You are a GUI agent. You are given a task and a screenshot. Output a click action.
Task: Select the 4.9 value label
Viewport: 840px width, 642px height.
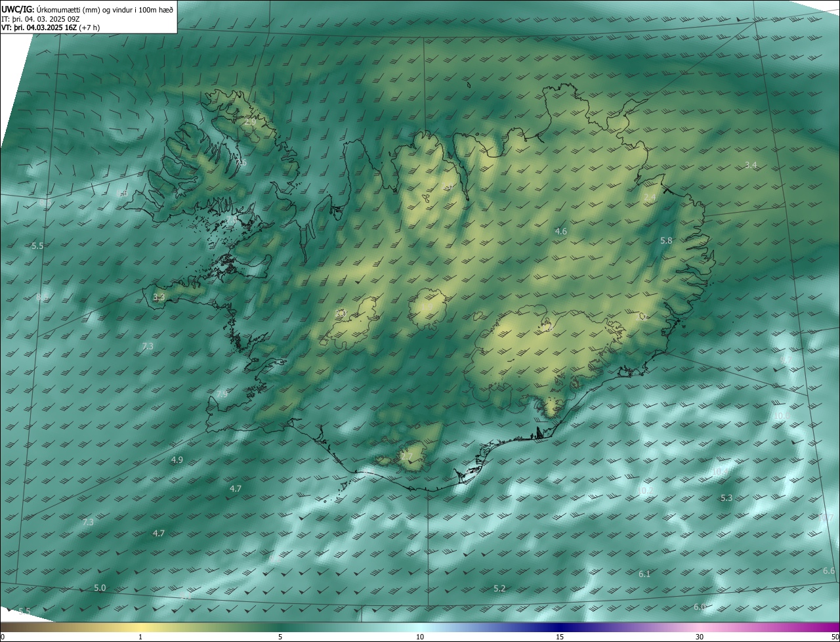pos(177,460)
